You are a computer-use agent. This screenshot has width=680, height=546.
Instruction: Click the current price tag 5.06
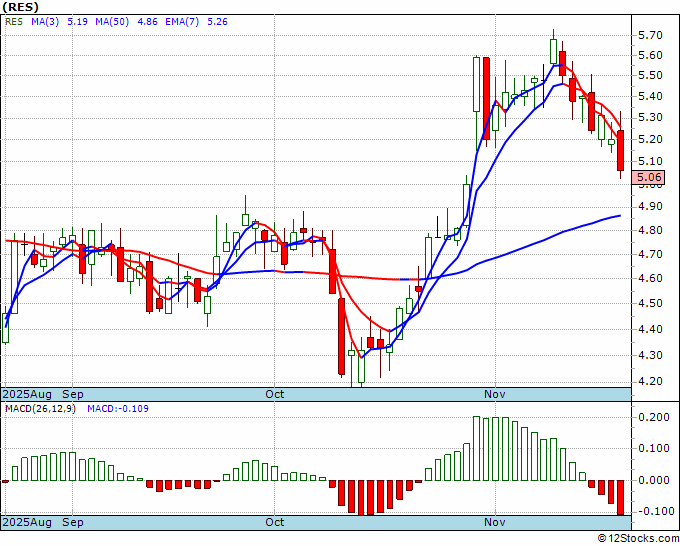pos(648,177)
